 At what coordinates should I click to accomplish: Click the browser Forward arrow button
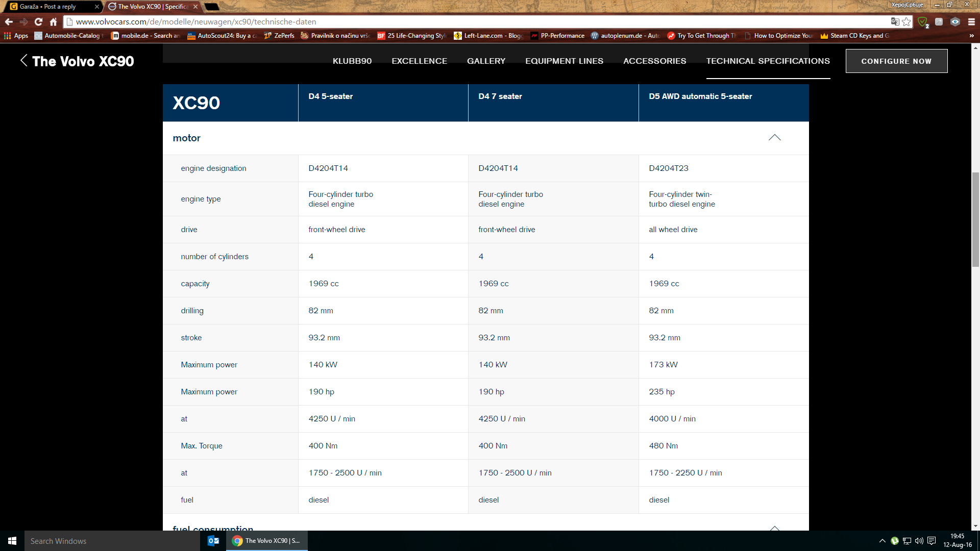tap(23, 22)
